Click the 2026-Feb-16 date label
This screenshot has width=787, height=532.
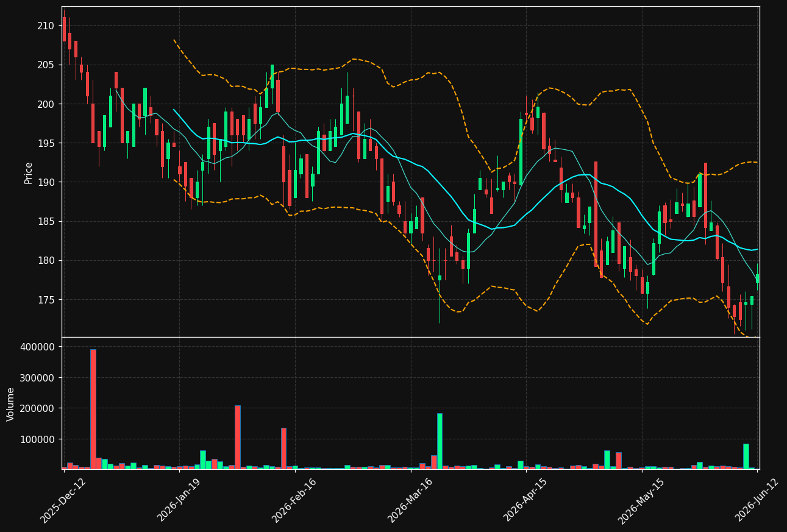[294, 500]
